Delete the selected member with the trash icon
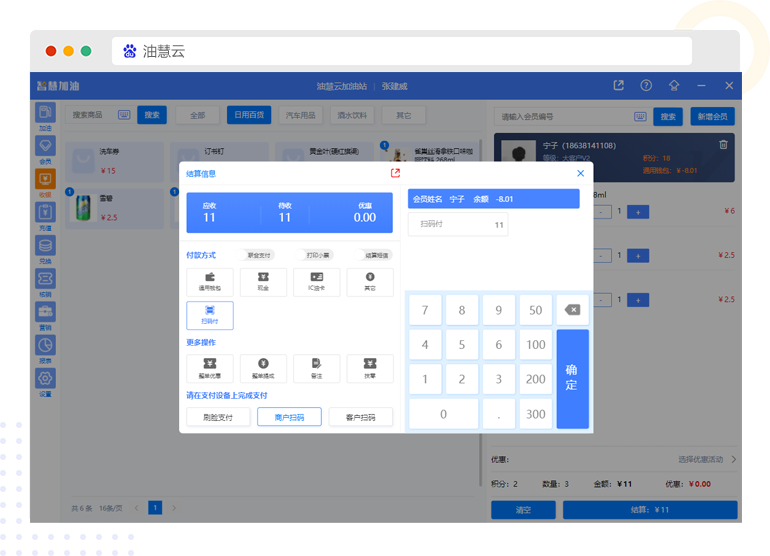The image size is (770, 556). pyautogui.click(x=723, y=145)
